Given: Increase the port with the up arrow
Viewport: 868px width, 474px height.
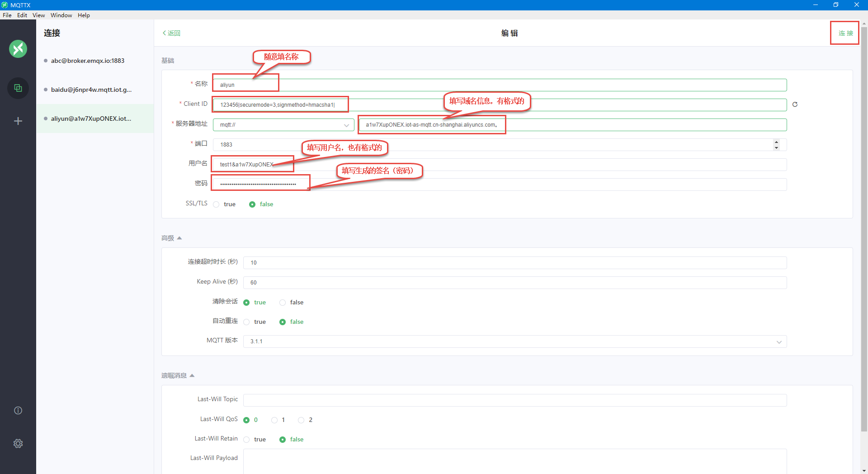Looking at the screenshot, I should 776,142.
